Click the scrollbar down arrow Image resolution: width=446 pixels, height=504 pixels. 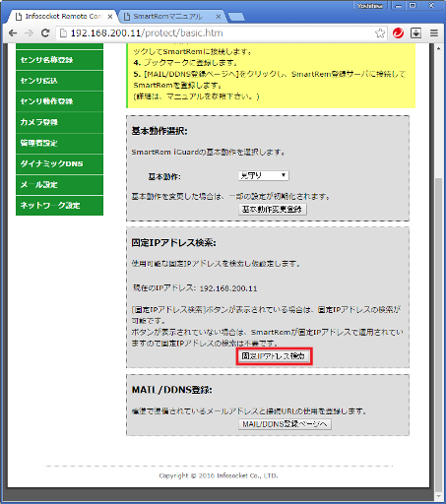click(x=439, y=497)
